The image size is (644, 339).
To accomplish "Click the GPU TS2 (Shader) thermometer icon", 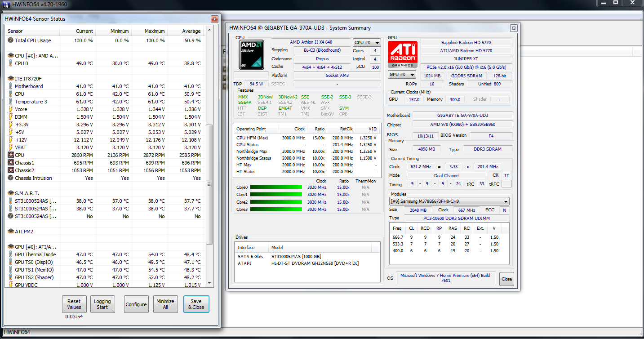I will pyautogui.click(x=11, y=277).
